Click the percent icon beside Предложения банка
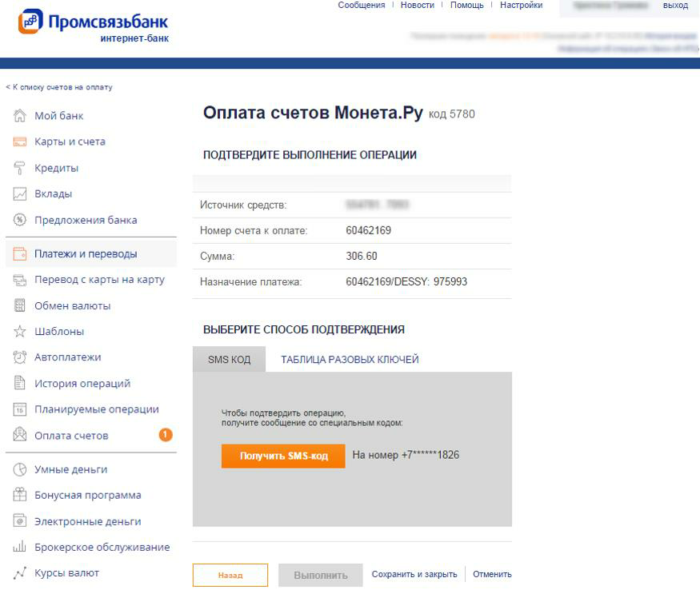 tap(20, 220)
